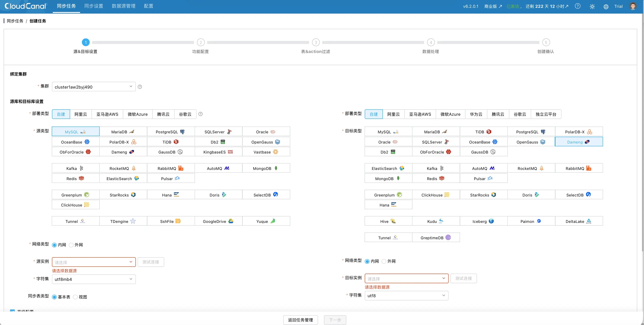Choose ElasticSearch as target type
Screen dimensions: 644x325
coord(388,168)
